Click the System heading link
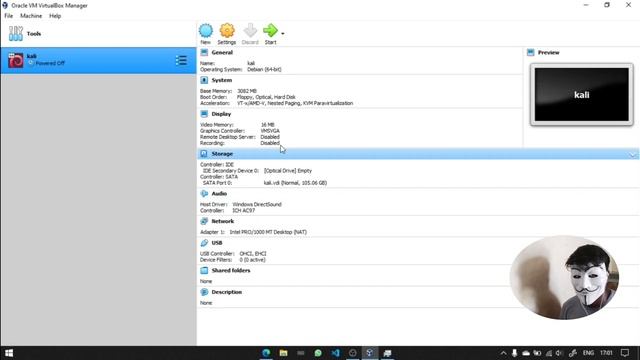Viewport: 640px width, 360px height. pyautogui.click(x=222, y=80)
